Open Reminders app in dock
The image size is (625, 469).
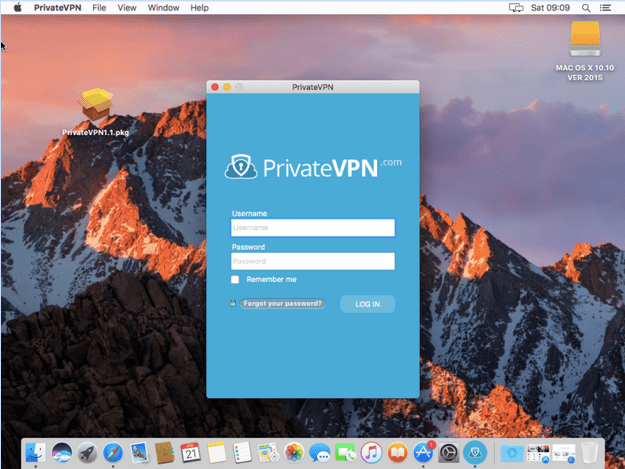(x=242, y=453)
